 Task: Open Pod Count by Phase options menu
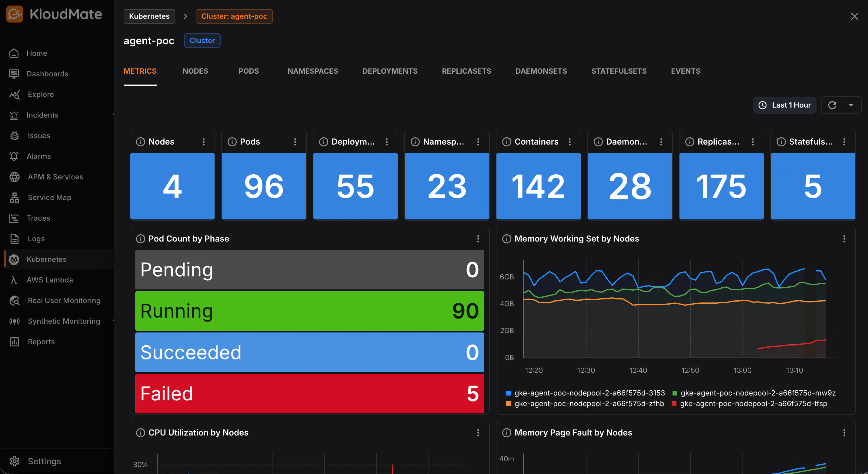478,239
